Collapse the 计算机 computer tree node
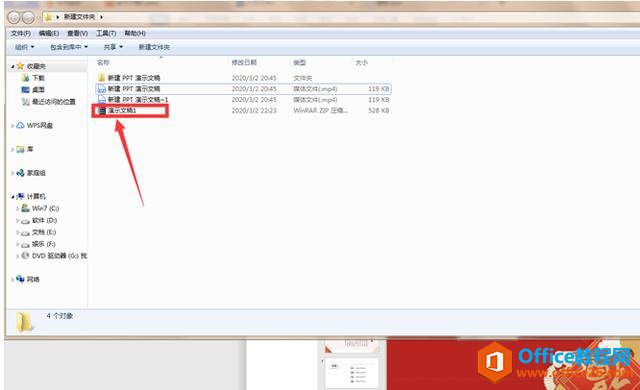The image size is (640, 390). (x=13, y=197)
